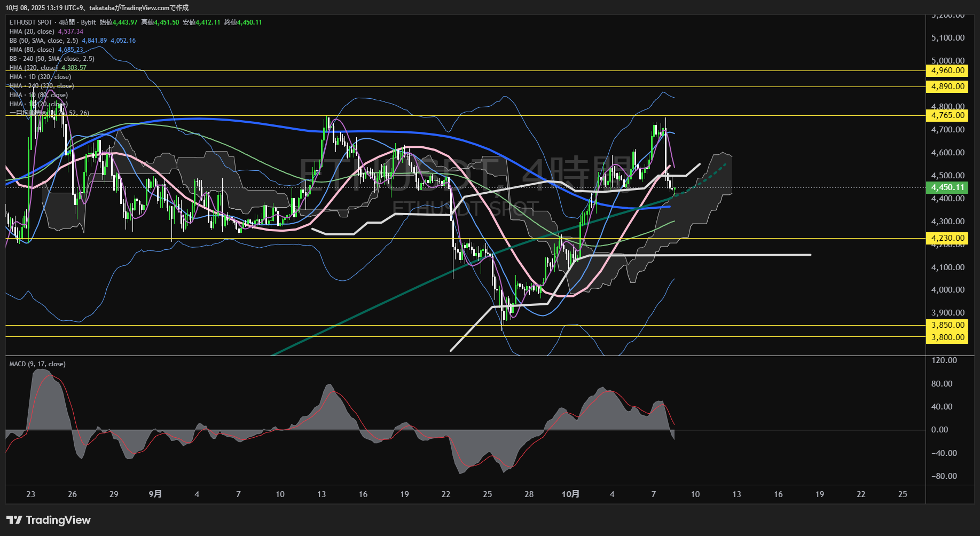Select the BB (50, SMA, close, 2.5) legend

[44, 41]
